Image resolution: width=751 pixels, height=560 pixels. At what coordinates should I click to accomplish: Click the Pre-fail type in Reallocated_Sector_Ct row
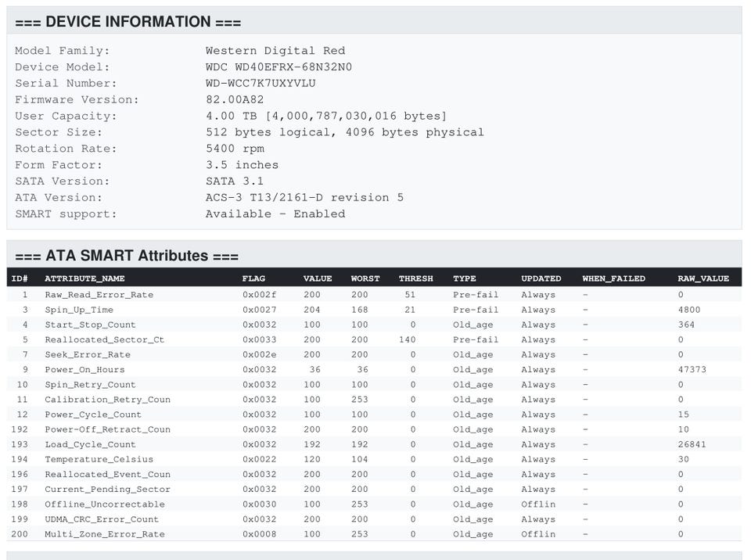476,339
